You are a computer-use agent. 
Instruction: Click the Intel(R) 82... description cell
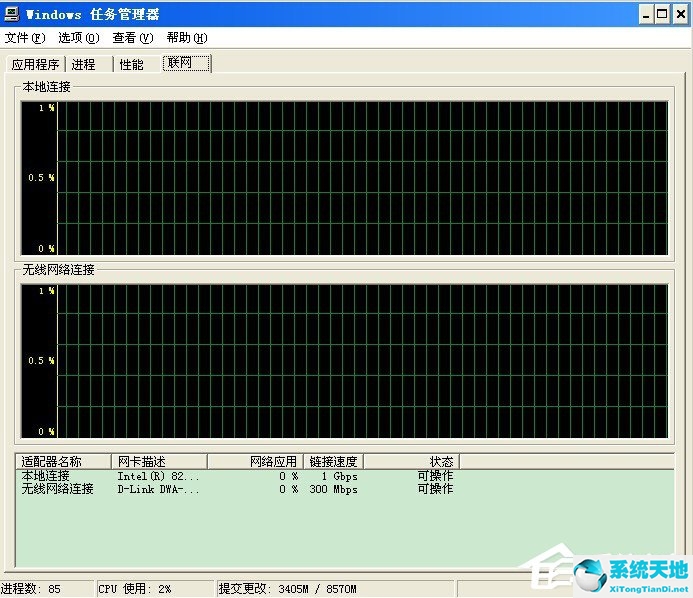[x=158, y=476]
